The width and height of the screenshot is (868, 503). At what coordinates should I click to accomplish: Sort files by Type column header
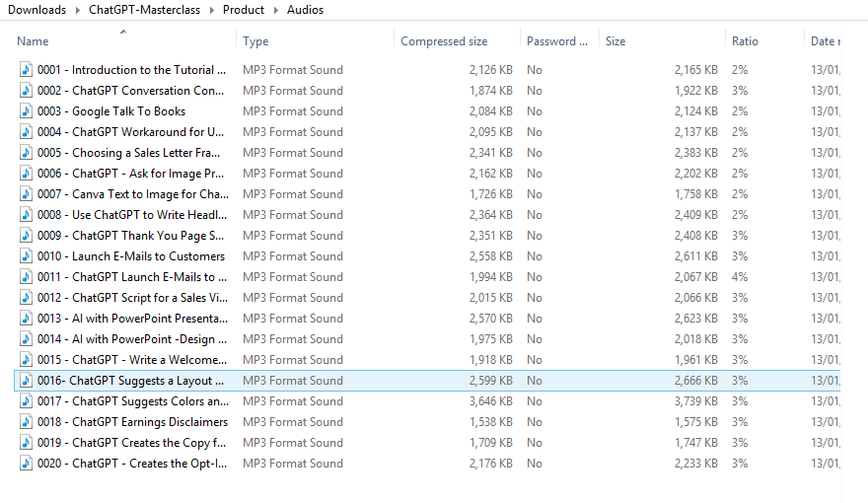(x=255, y=41)
